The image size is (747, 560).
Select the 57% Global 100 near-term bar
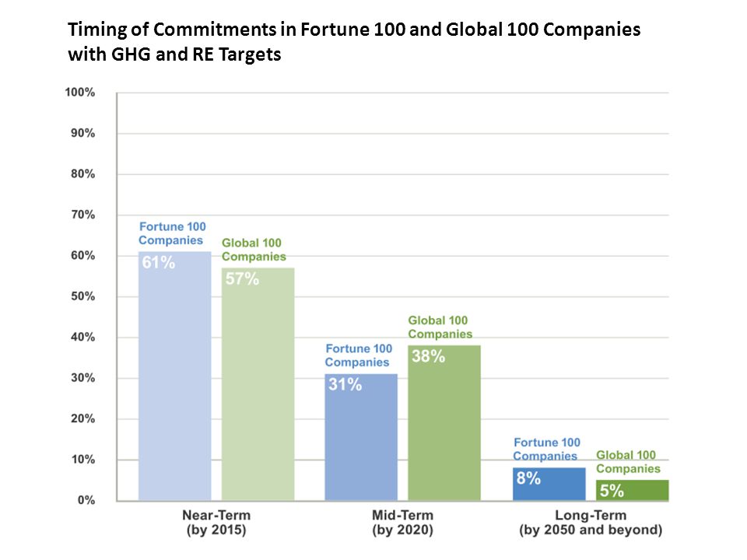258,384
